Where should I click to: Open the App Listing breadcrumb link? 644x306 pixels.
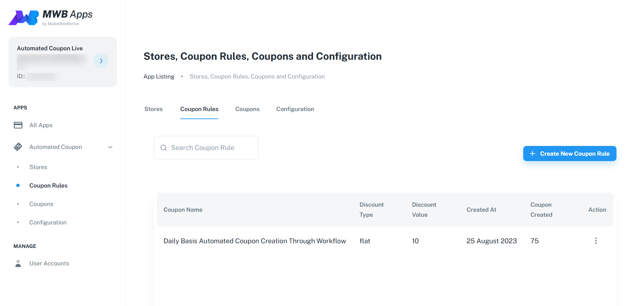[x=159, y=76]
